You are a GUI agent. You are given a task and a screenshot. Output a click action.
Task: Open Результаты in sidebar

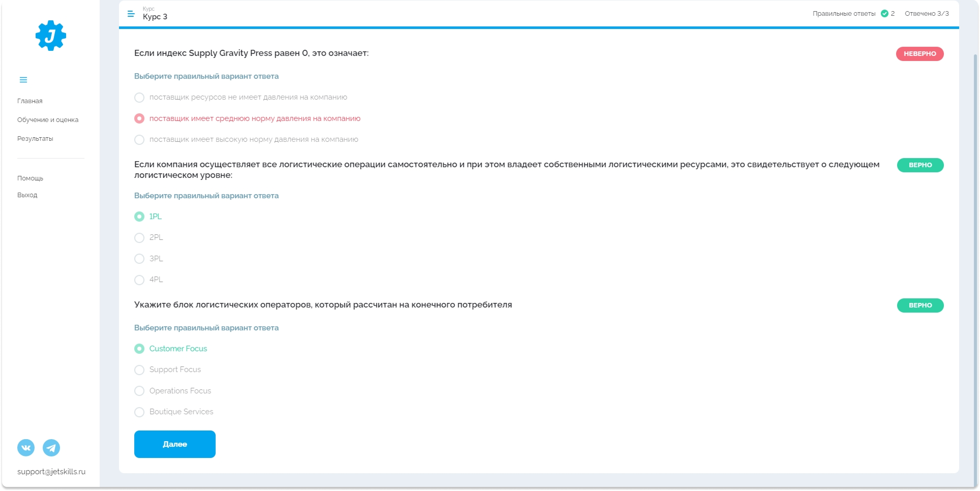click(x=35, y=139)
